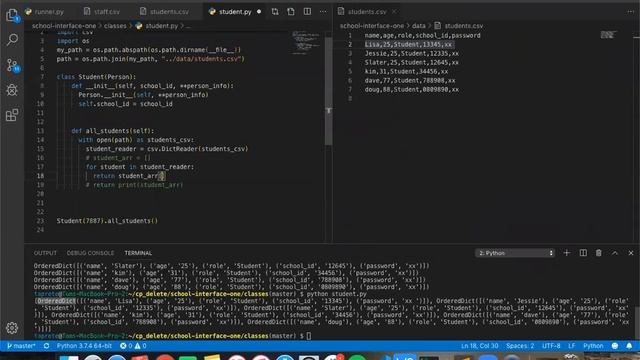Open More Actions menu in right editor
This screenshot has height=360, width=640.
631,12
